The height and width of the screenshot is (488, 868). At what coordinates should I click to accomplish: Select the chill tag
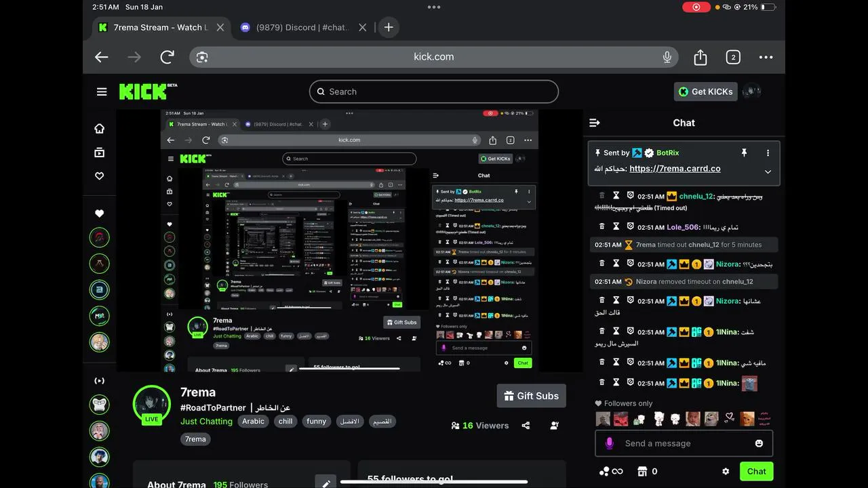click(x=285, y=421)
